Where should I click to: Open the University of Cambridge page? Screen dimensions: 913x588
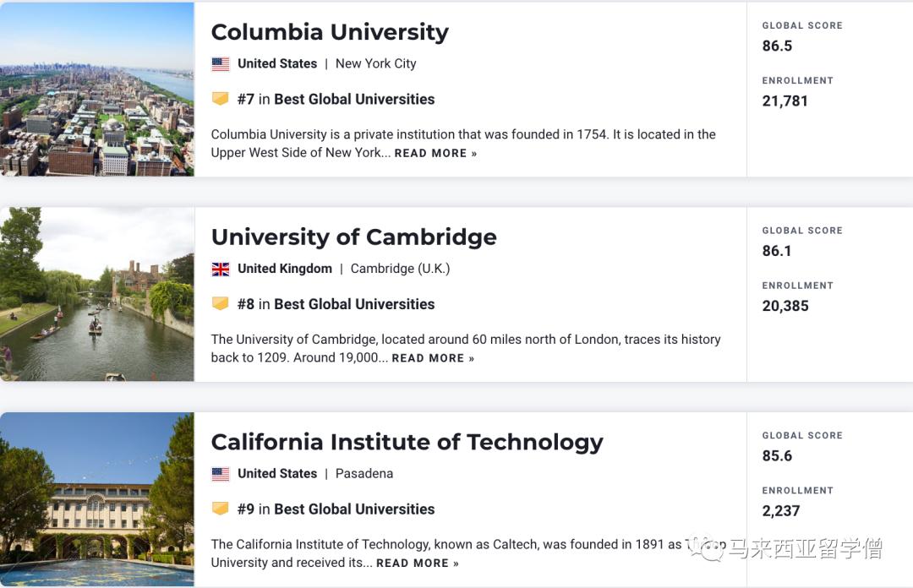(x=353, y=237)
